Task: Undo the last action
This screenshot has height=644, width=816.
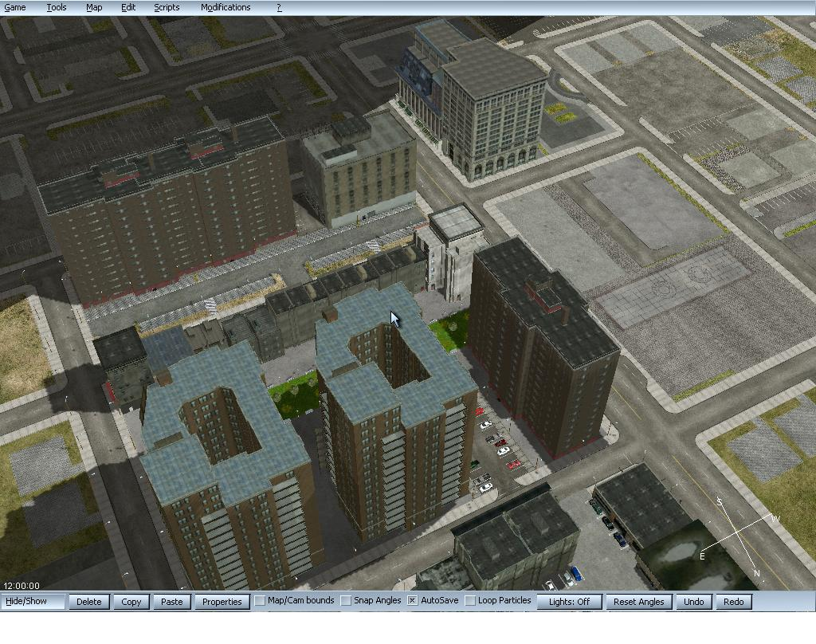Action: pos(694,602)
